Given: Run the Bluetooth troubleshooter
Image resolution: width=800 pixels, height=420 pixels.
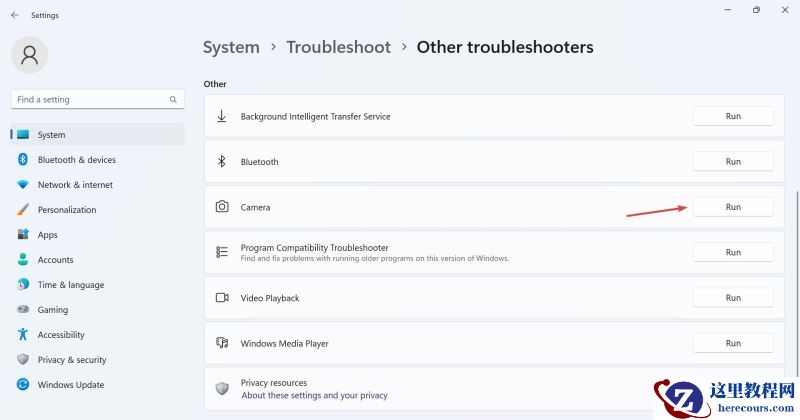Looking at the screenshot, I should point(733,162).
